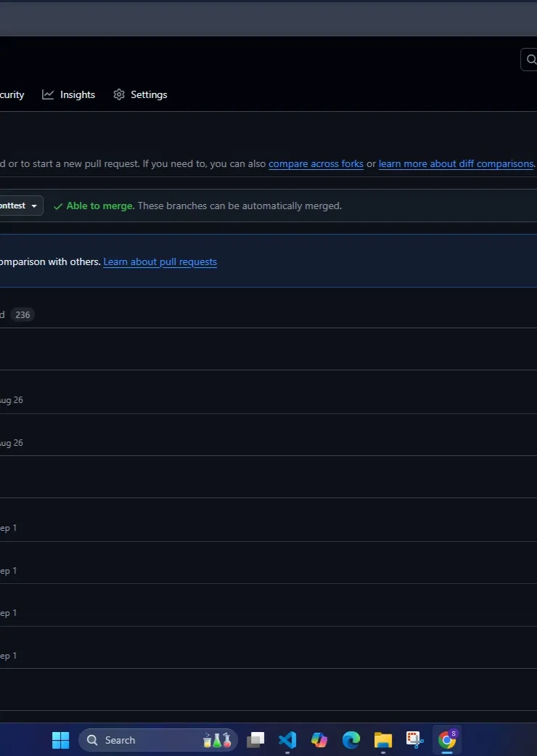Screen dimensions: 537x756
Task: Click the GitHub search magnifier icon
Action: 531,60
